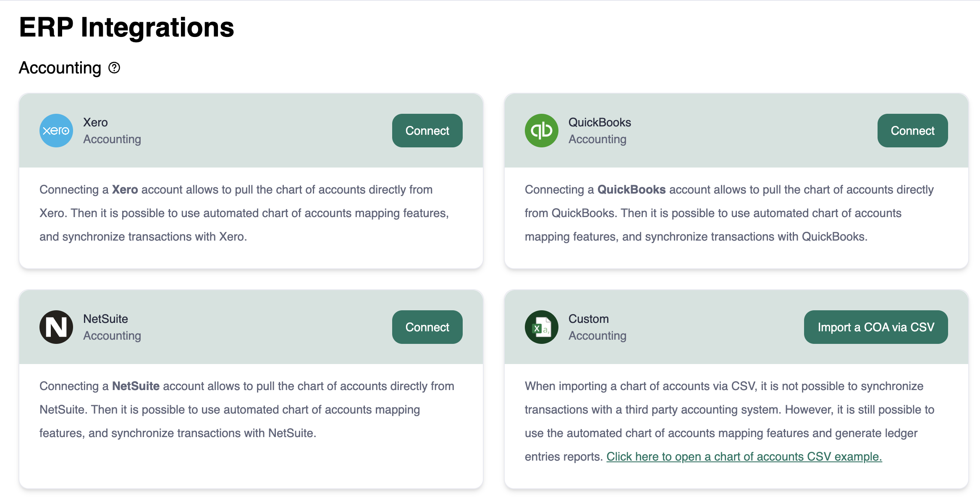Open the chart of accounts CSV example link

coord(744,456)
